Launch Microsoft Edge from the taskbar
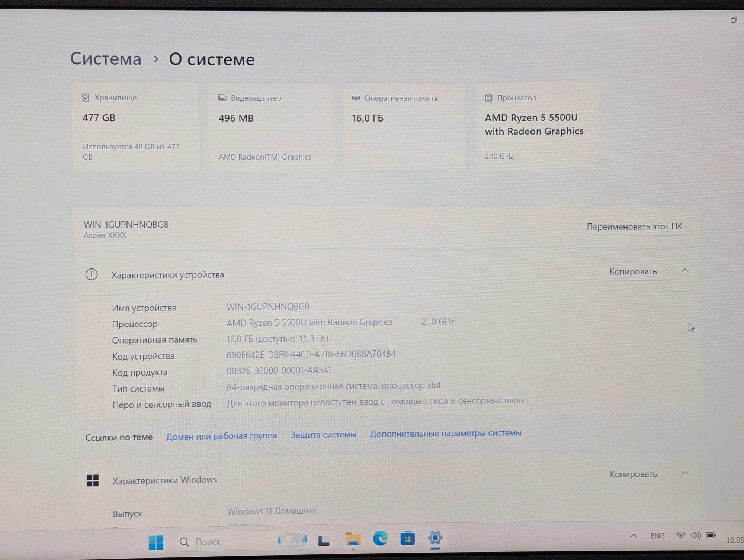 [x=380, y=538]
